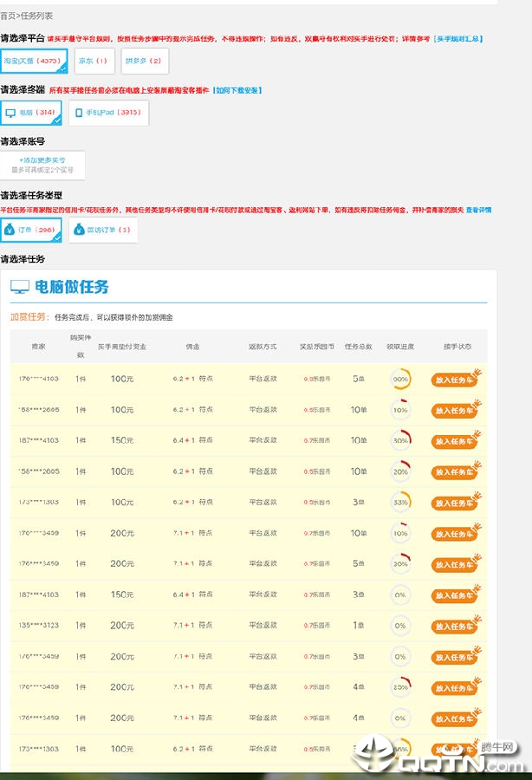Click the large monitor icon beside 电脑做任务
532x780 pixels.
[x=20, y=287]
